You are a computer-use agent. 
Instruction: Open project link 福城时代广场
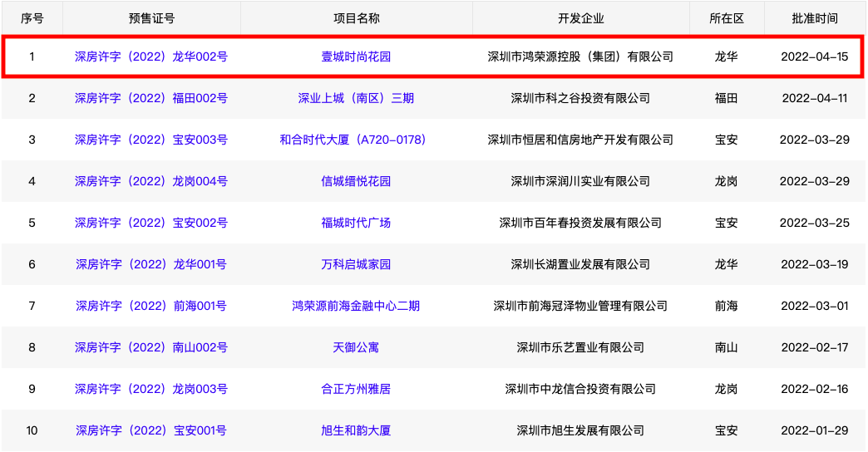(x=356, y=223)
